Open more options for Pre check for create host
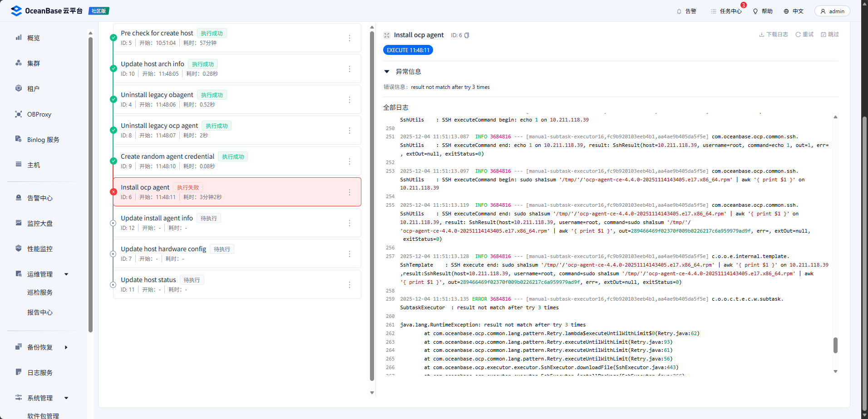This screenshot has height=419, width=868. tap(350, 38)
